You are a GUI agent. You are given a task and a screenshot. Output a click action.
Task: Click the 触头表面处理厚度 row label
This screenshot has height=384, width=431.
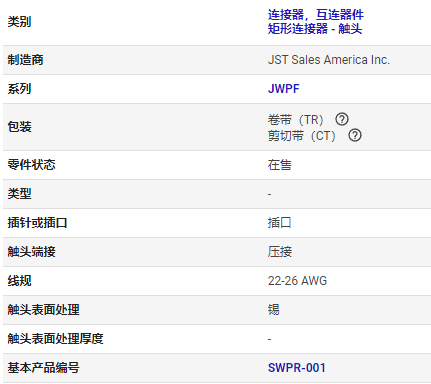(x=55, y=339)
